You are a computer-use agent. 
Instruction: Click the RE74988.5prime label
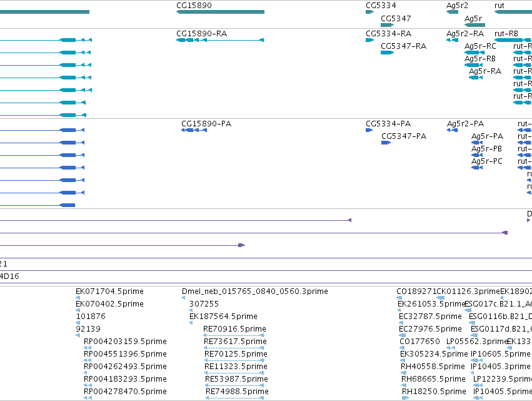click(x=237, y=392)
